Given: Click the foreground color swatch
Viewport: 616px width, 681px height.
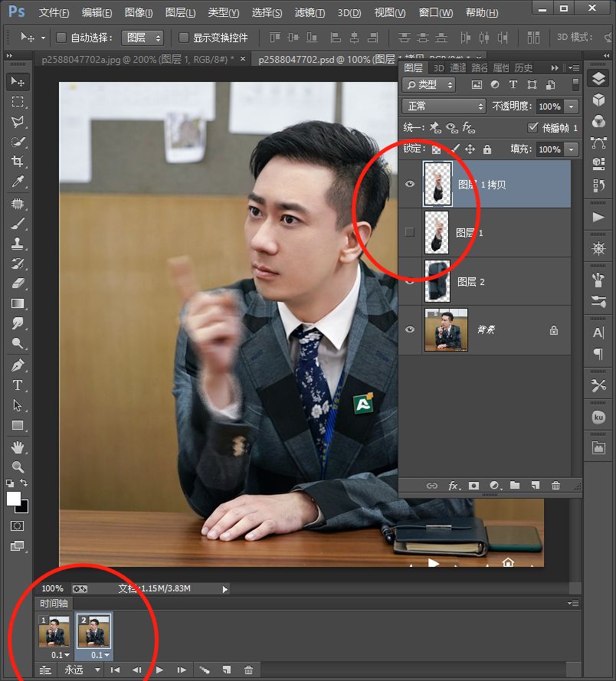Looking at the screenshot, I should tap(14, 499).
